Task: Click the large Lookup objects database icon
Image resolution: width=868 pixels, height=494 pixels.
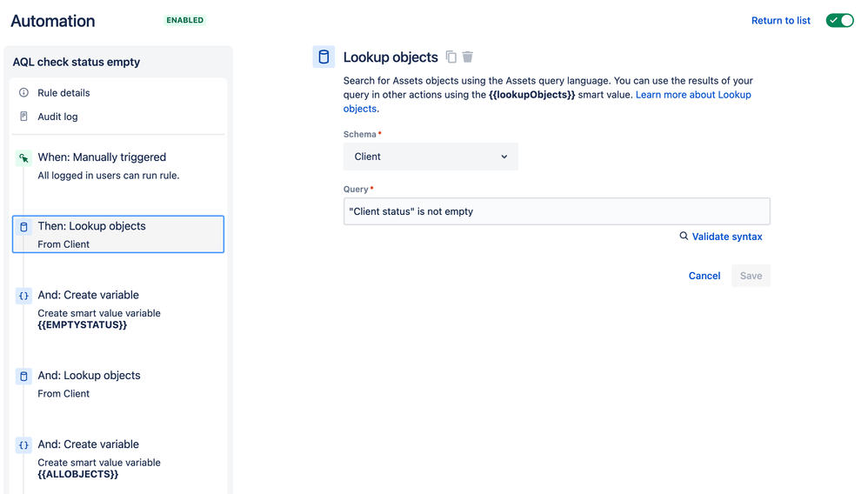Action: click(x=324, y=57)
